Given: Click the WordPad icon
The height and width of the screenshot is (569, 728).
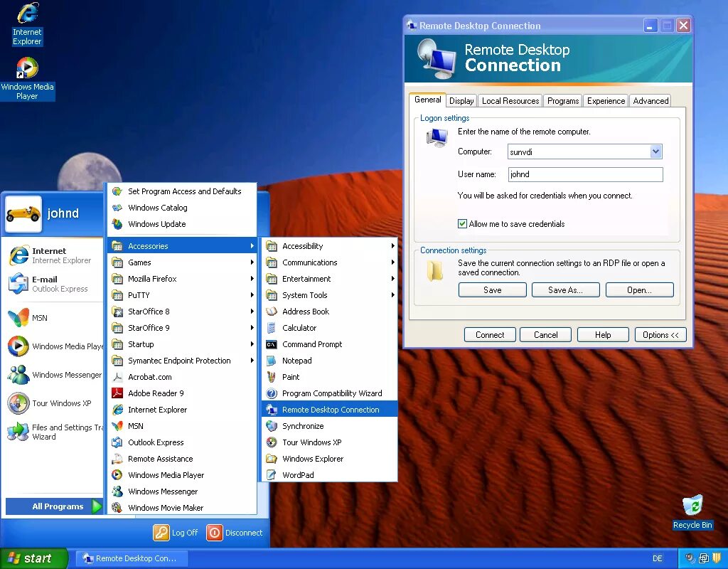Looking at the screenshot, I should click(x=272, y=474).
